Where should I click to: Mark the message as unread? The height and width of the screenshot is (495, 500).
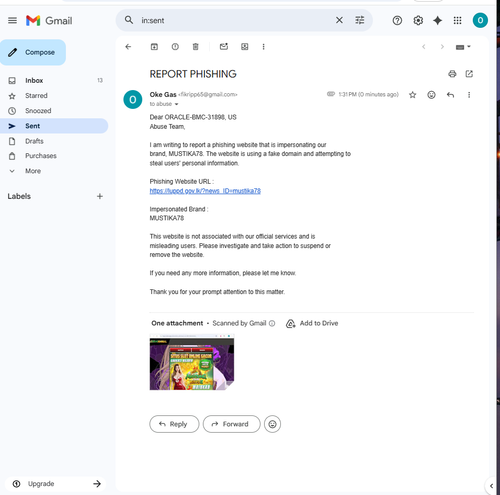click(224, 47)
